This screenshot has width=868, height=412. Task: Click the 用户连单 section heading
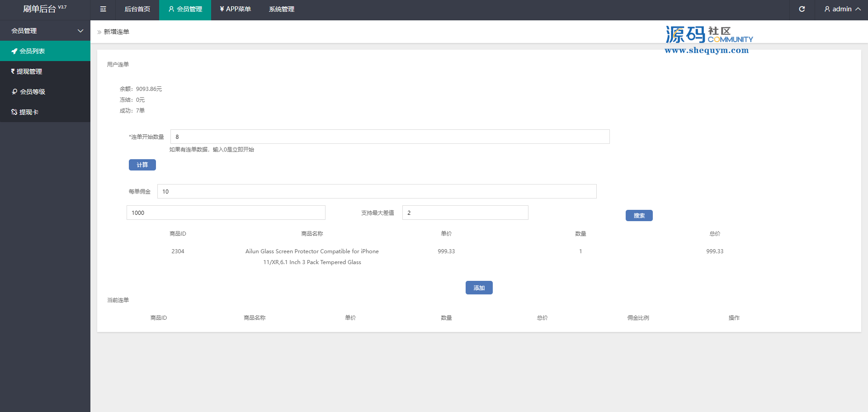[x=118, y=65]
